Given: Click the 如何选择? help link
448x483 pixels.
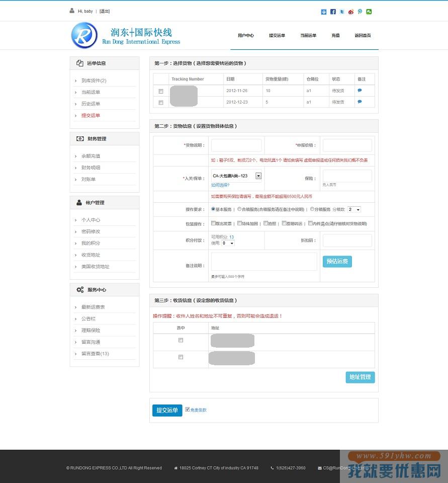Looking at the screenshot, I should coord(220,185).
